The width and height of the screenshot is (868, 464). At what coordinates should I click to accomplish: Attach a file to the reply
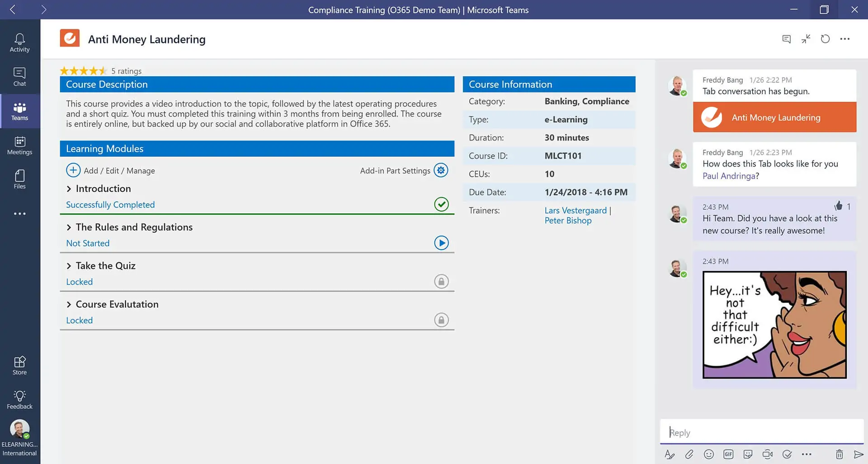tap(689, 454)
